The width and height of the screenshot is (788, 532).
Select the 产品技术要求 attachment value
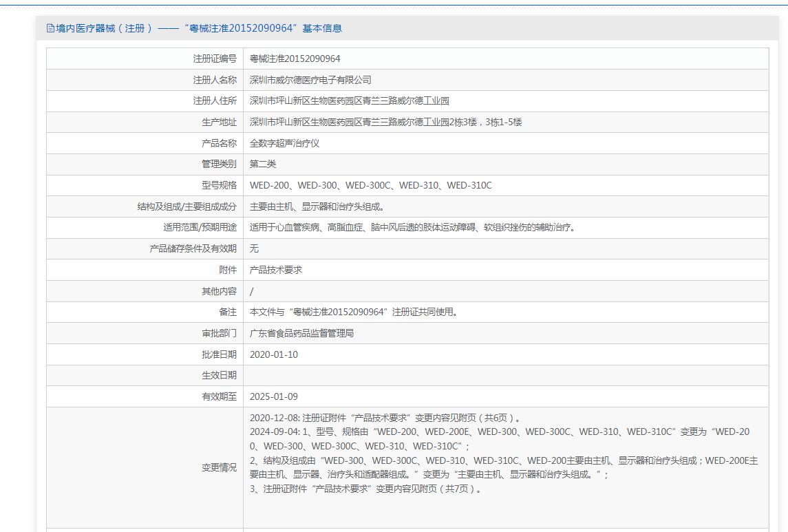pyautogui.click(x=276, y=270)
